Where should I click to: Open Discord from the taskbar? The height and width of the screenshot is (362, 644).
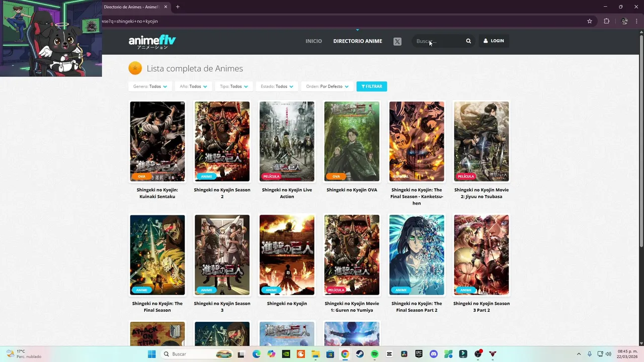(434, 354)
